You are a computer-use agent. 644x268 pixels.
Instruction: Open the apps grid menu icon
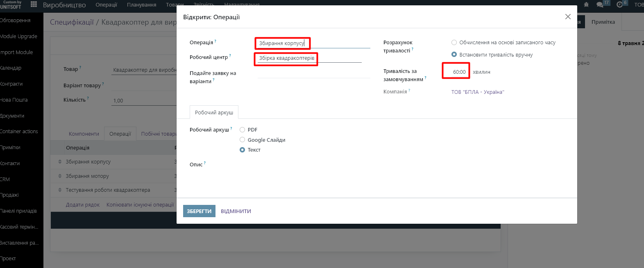tap(34, 5)
